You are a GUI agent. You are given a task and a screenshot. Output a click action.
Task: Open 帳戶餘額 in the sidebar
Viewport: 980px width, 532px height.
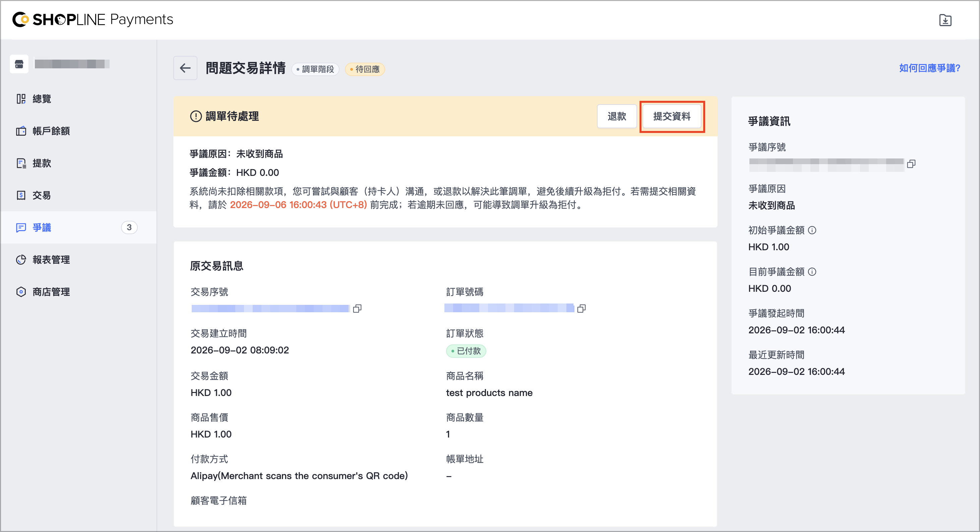[78, 131]
